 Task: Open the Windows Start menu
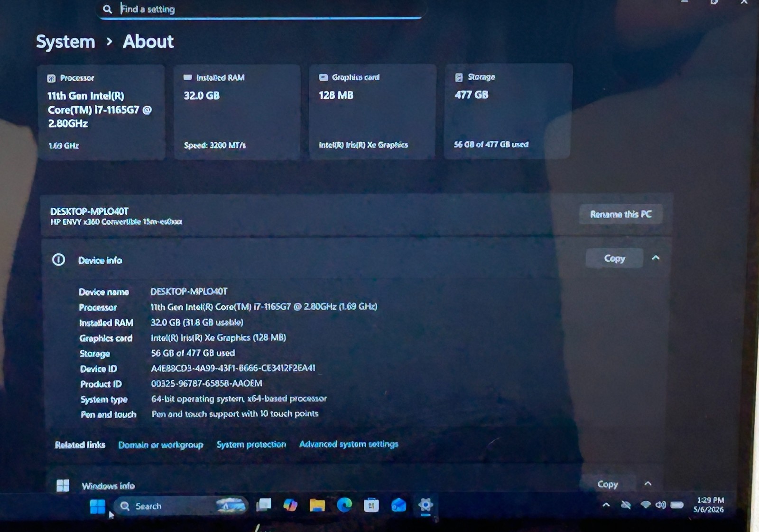tap(98, 506)
